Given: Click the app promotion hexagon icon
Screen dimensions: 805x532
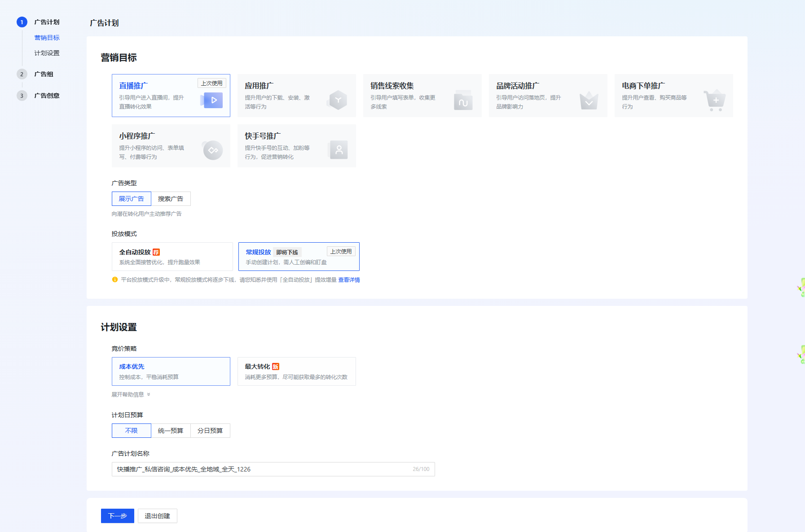Looking at the screenshot, I should pyautogui.click(x=338, y=100).
